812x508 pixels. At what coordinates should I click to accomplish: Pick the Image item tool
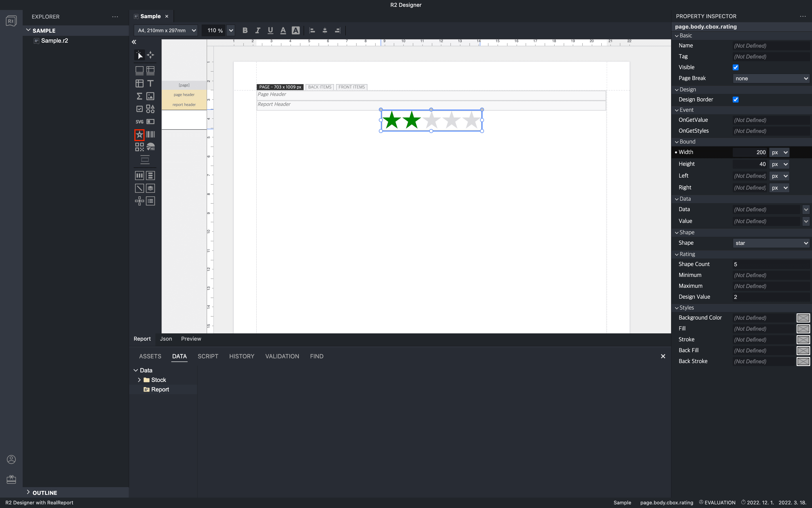[151, 96]
